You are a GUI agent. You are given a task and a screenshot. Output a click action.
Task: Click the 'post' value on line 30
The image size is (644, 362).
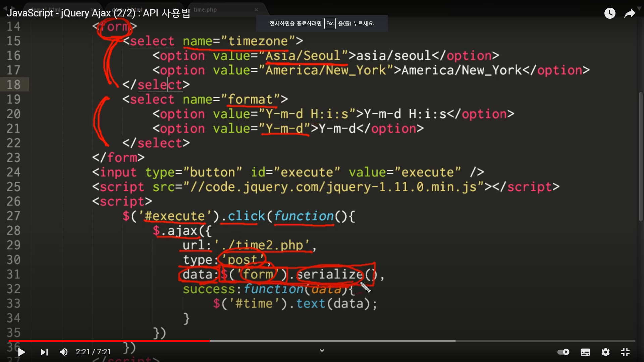(242, 259)
